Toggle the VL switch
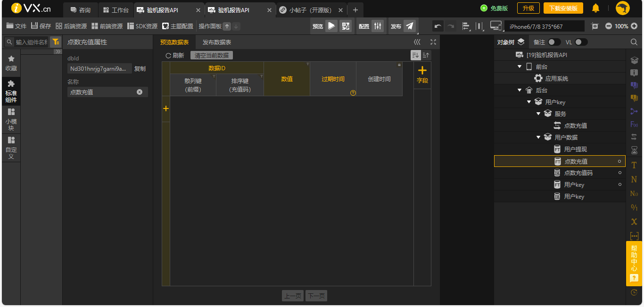 (x=581, y=42)
